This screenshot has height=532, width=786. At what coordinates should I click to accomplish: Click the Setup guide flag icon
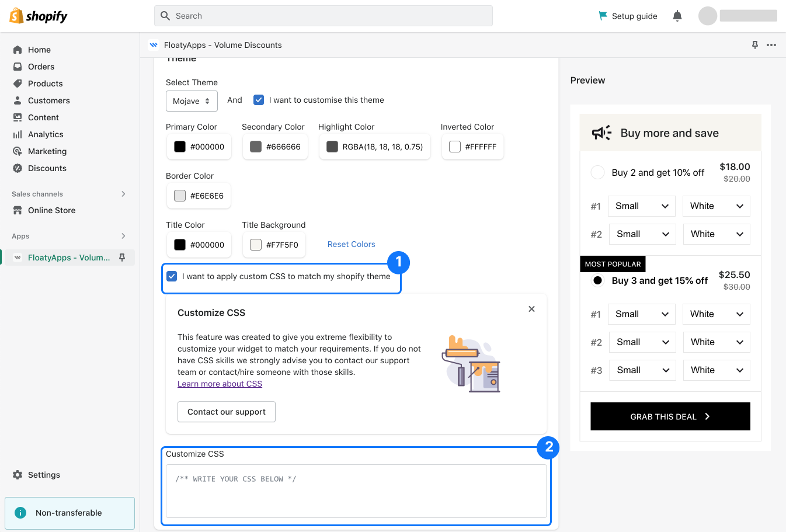tap(603, 16)
